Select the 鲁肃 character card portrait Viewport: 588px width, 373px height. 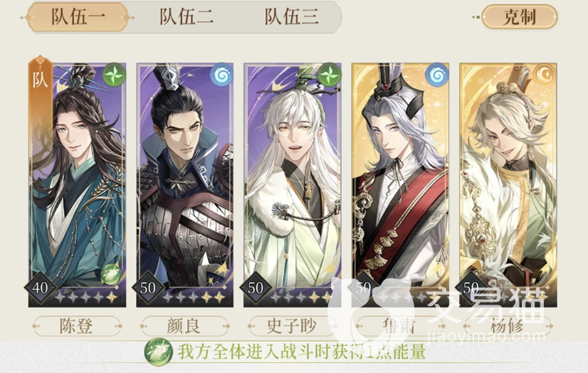[x=400, y=185]
